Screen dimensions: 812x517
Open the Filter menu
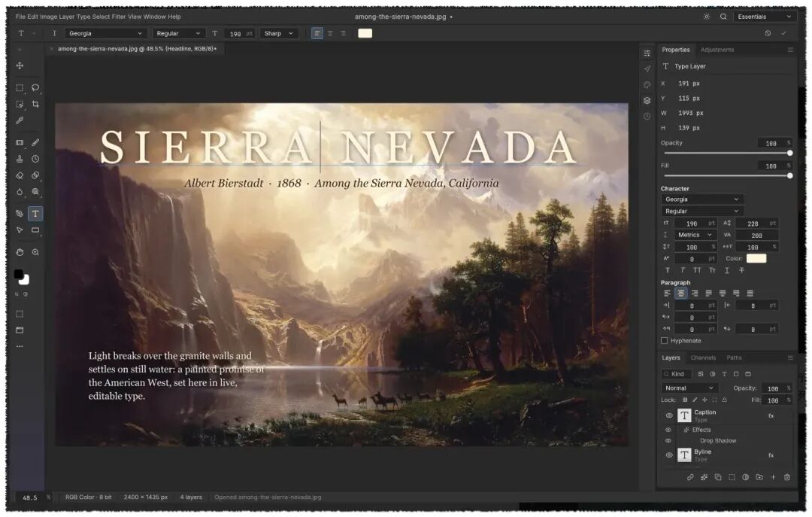click(x=119, y=17)
